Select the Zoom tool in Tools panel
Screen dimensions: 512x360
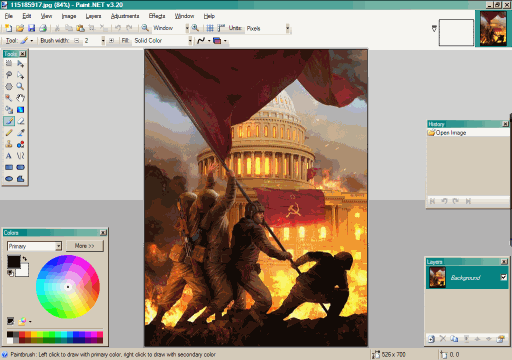pos(21,87)
